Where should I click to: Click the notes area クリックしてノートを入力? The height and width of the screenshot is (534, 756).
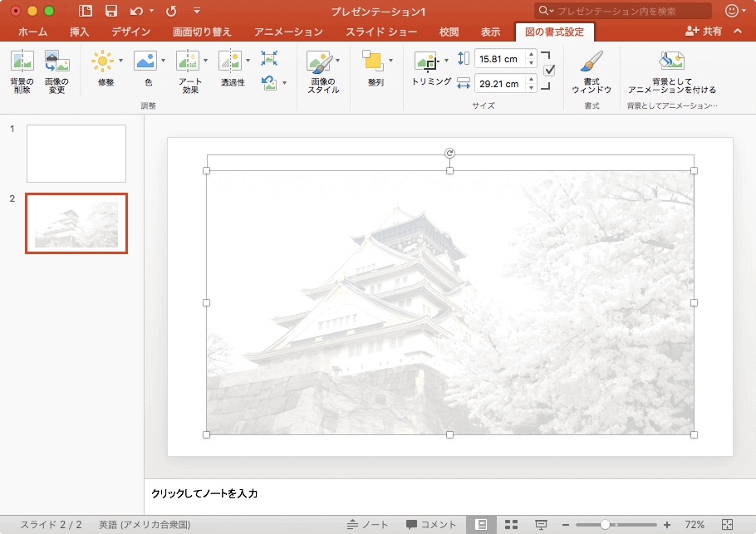(x=204, y=493)
